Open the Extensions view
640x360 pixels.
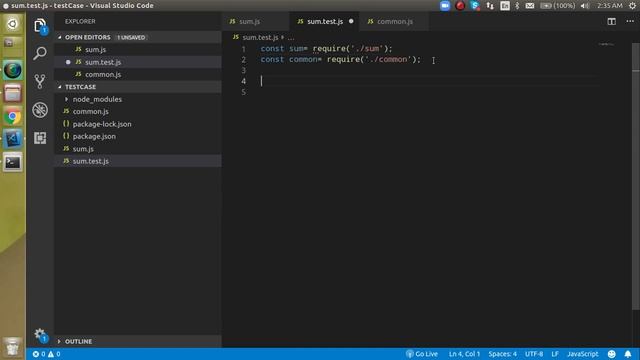(x=40, y=138)
